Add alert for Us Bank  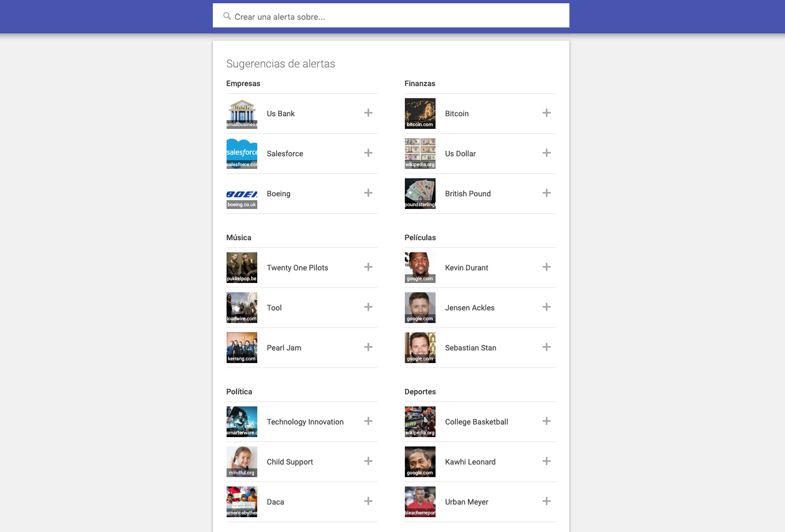(x=368, y=113)
